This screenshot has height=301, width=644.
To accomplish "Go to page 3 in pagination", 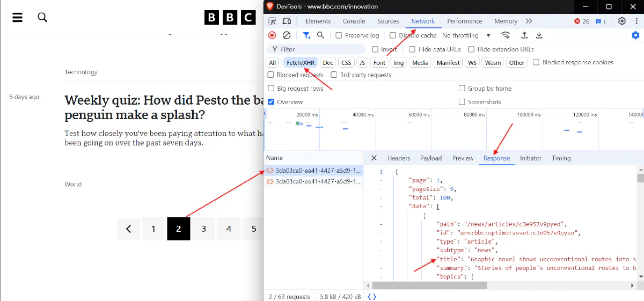I will tap(203, 229).
